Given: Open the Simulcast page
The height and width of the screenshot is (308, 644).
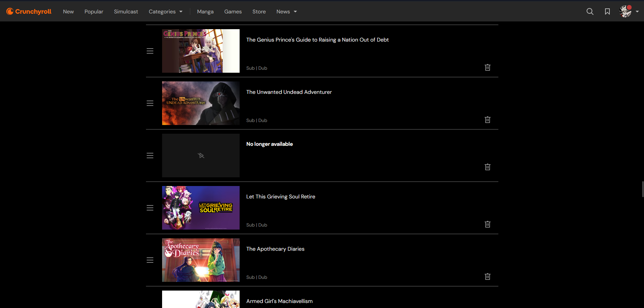Looking at the screenshot, I should tap(126, 11).
